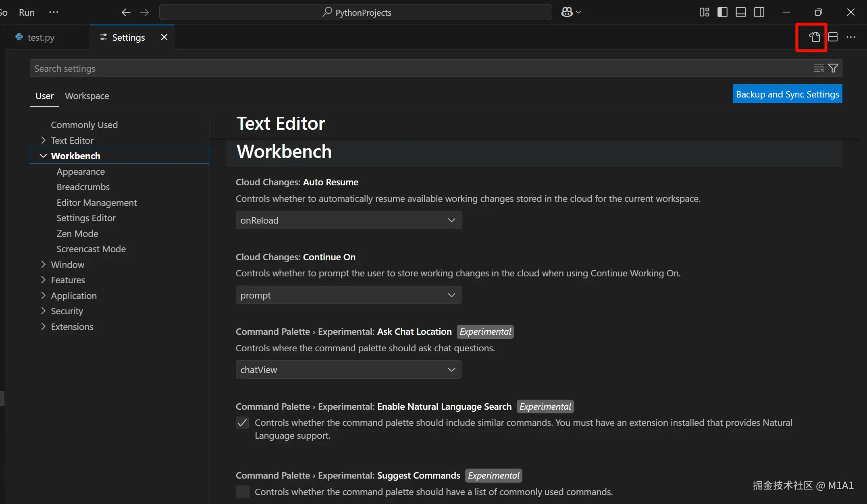Collapse the Workbench tree section
The width and height of the screenshot is (867, 504).
pos(43,156)
